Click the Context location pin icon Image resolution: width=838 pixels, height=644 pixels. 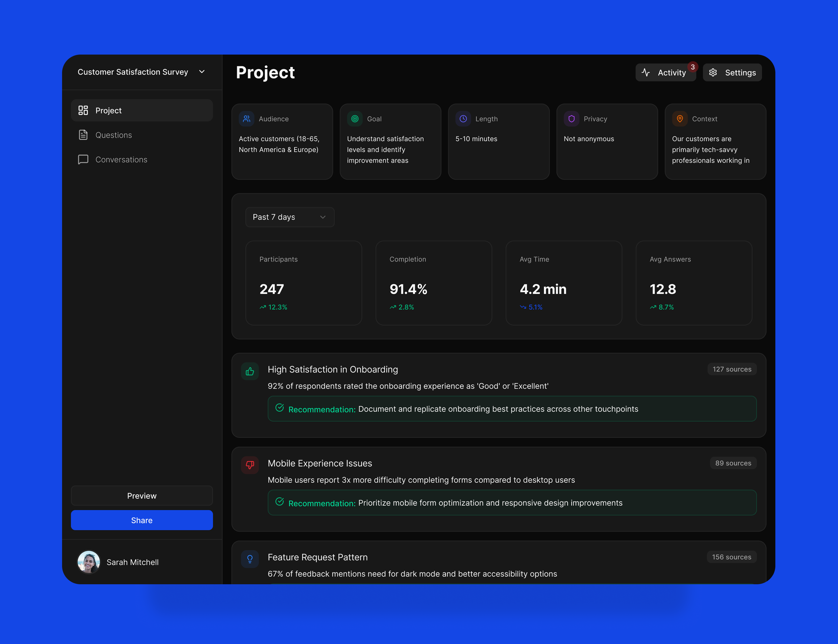pos(680,119)
